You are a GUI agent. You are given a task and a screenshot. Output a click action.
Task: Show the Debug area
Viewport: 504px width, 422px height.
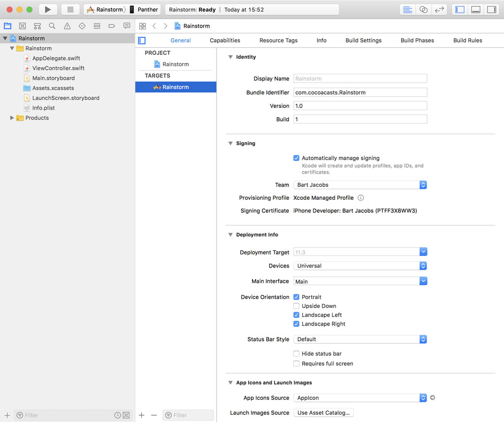click(475, 9)
